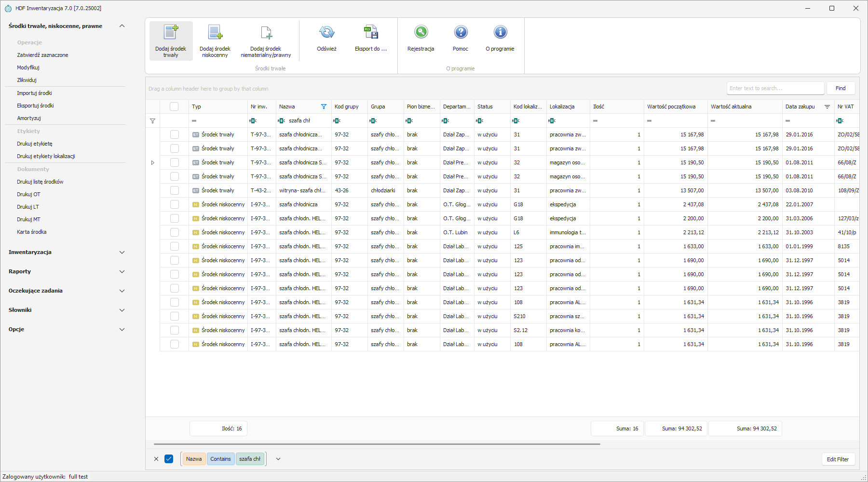Click the Dodaj środek niskocenny icon
The width and height of the screenshot is (868, 482).
pos(215,33)
